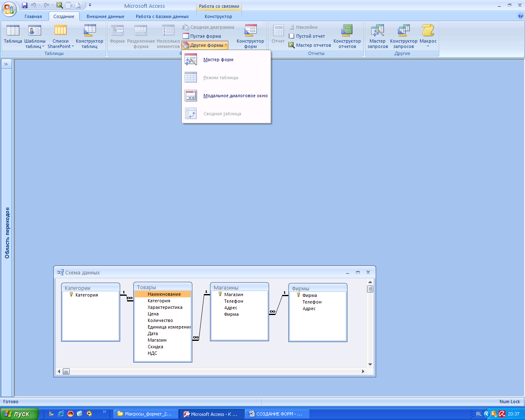
Task: Choose Режим таблицы menu entry
Action: tap(226, 78)
